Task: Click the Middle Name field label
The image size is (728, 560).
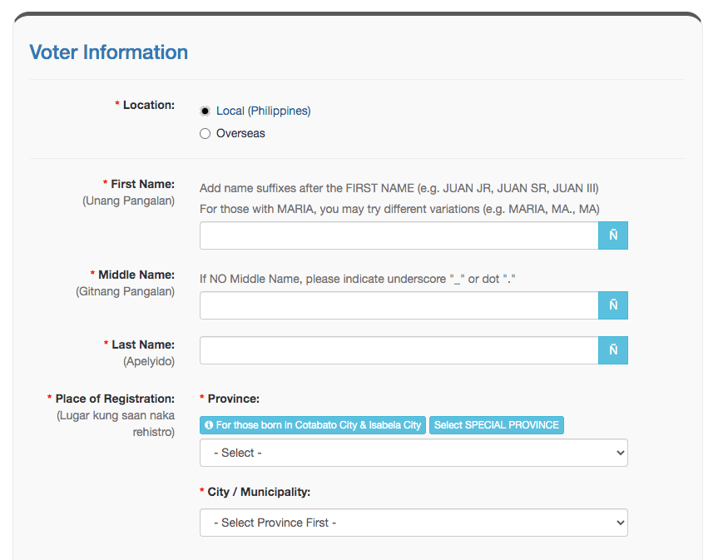Action: pos(136,275)
